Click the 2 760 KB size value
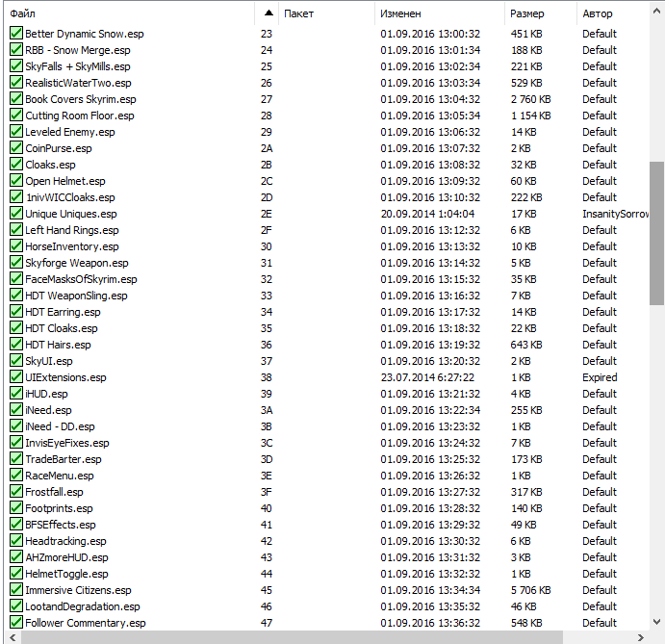665x644 pixels. tap(530, 99)
